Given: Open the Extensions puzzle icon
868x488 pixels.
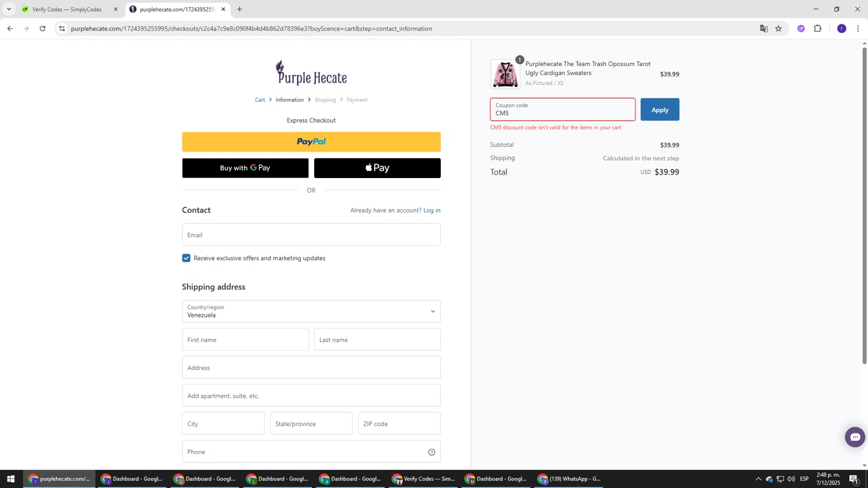Looking at the screenshot, I should click(818, 28).
